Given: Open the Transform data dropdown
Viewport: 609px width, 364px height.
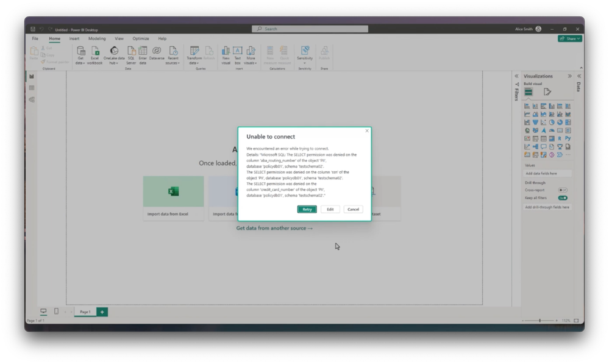Looking at the screenshot, I should [x=194, y=55].
